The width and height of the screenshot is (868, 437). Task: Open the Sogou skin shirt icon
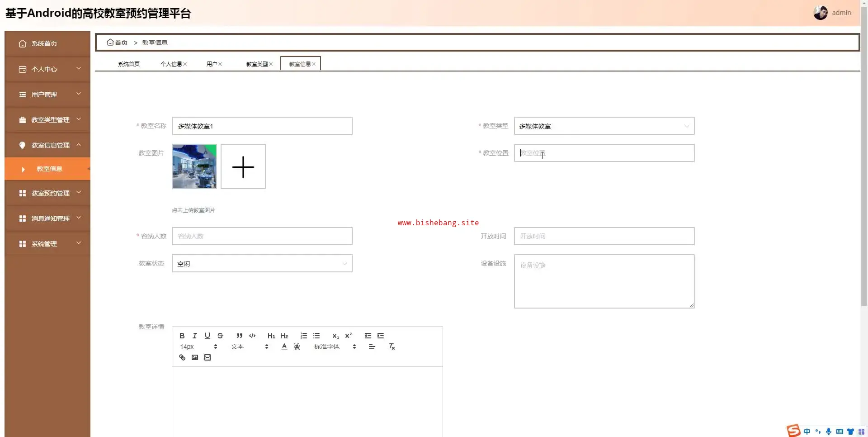pyautogui.click(x=850, y=432)
